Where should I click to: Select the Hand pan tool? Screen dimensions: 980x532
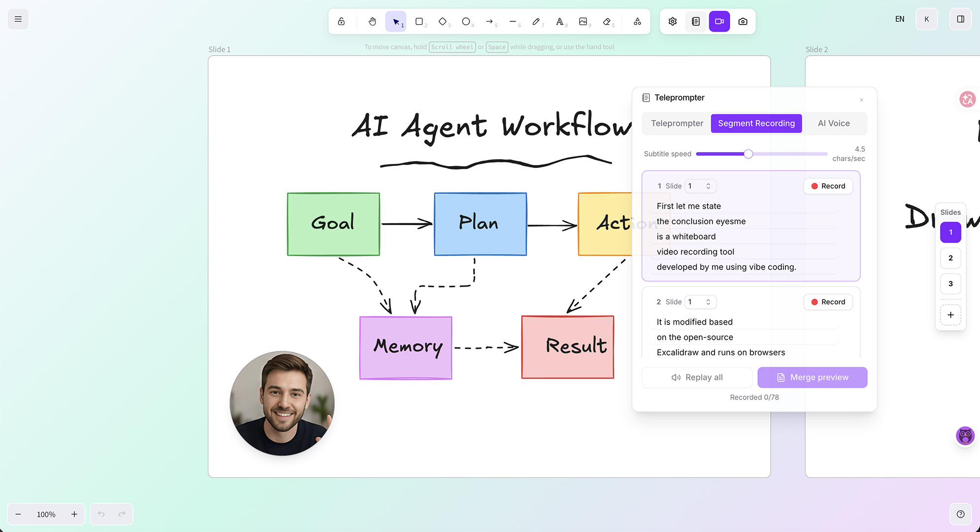click(x=372, y=21)
